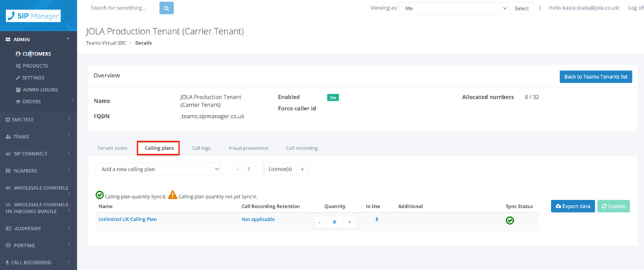Click the 'Sync Status' column header
Screen dimensions: 644x270
519,206
